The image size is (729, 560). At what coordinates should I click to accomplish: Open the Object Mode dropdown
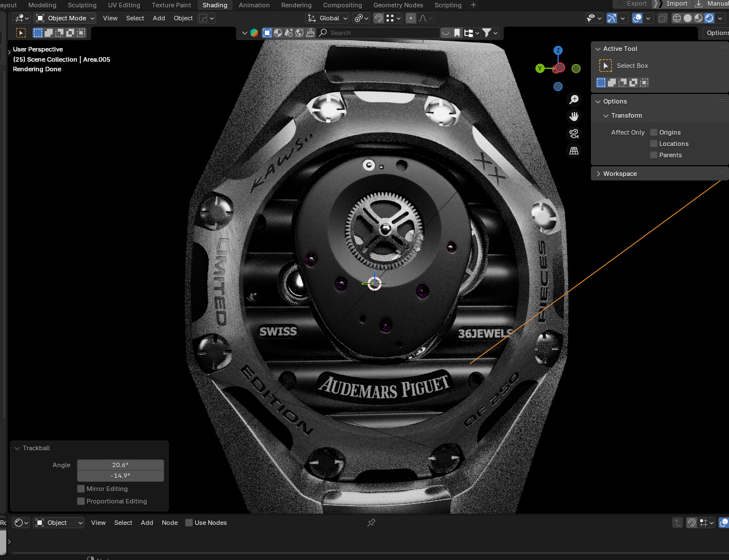[65, 18]
